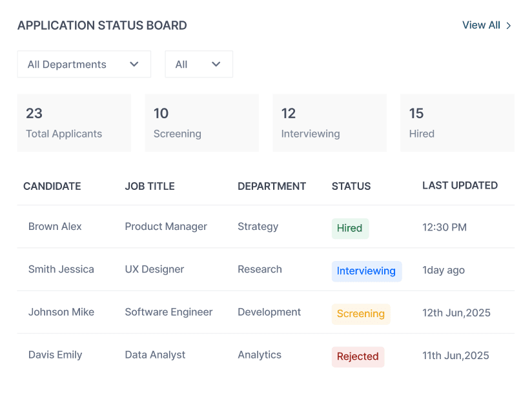Click the Status column header
Image resolution: width=532 pixels, height=394 pixels.
pyautogui.click(x=351, y=185)
